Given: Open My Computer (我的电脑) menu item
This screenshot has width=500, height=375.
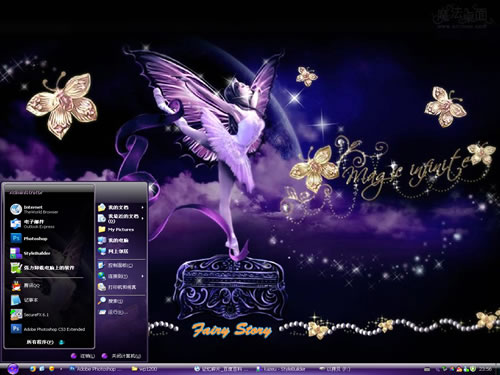Looking at the screenshot, I should 122,240.
